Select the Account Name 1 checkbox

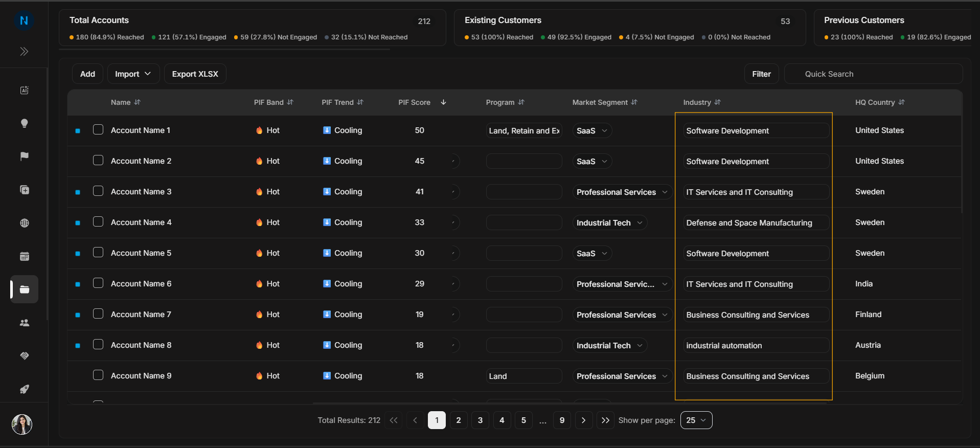tap(98, 130)
